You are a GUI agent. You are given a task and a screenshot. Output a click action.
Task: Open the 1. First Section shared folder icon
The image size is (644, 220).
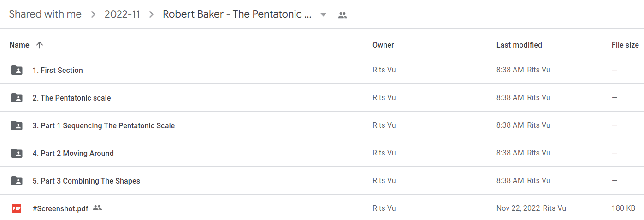17,70
